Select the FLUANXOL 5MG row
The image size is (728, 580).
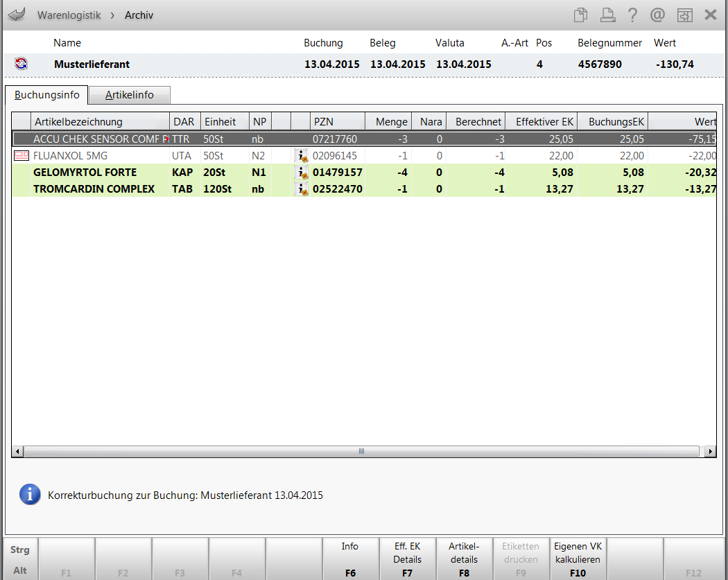365,155
